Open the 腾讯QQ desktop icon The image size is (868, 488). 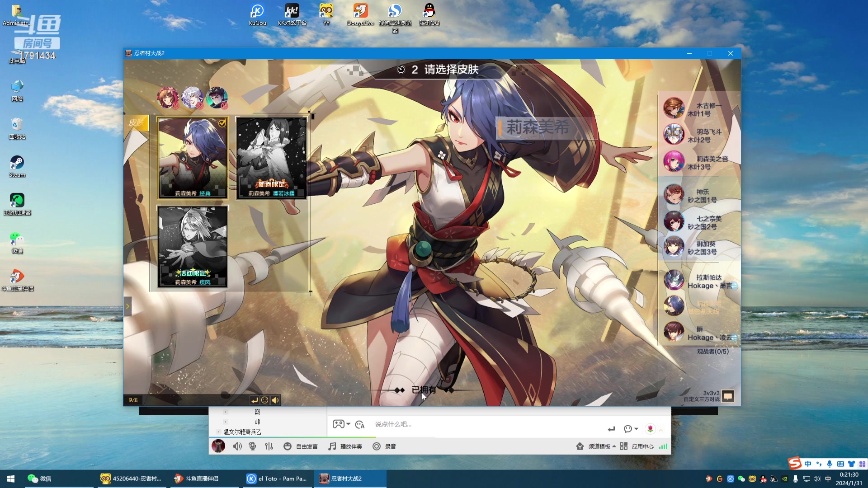tap(429, 14)
